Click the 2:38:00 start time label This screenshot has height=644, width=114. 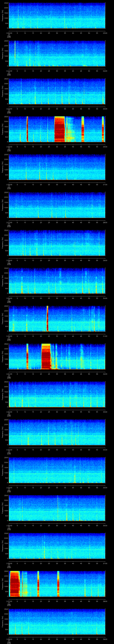[x=9, y=639]
